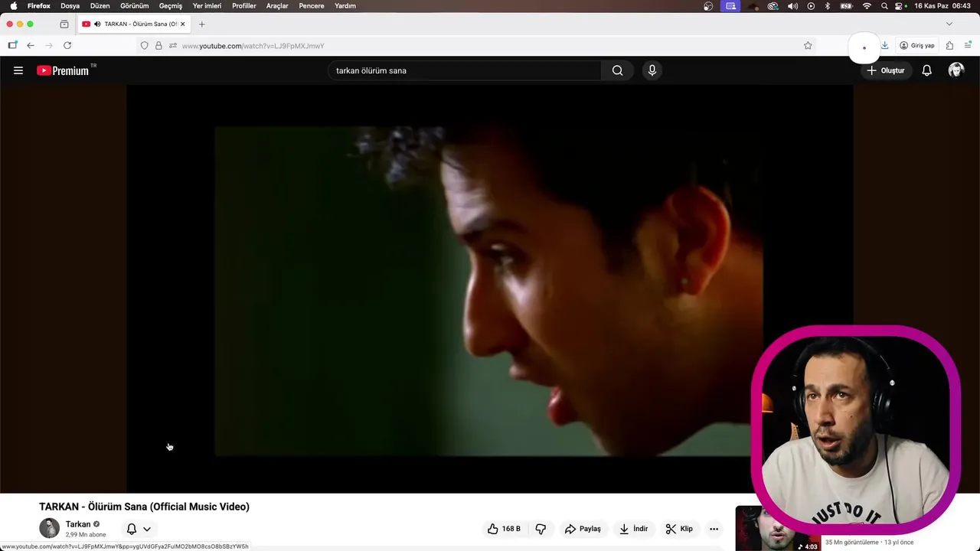
Task: Open site permissions icon in address bar
Action: pos(173,46)
